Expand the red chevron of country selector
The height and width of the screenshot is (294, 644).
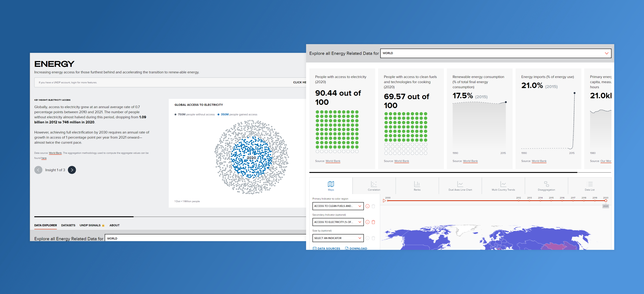point(607,53)
